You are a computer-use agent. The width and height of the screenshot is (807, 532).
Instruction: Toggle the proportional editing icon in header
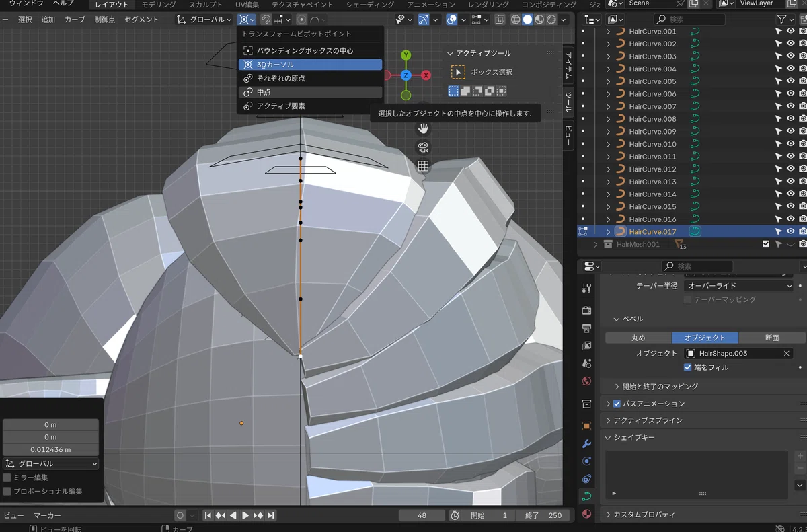301,20
